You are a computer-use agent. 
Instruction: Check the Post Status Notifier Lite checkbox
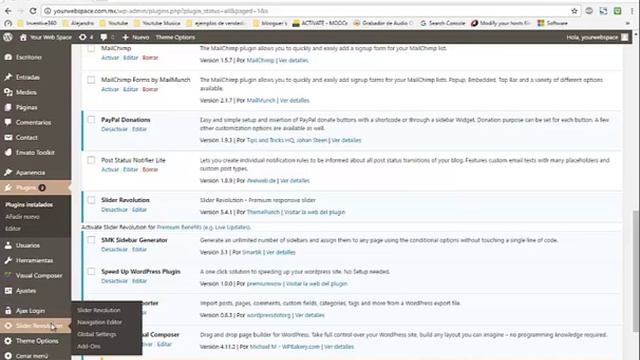coord(91,160)
